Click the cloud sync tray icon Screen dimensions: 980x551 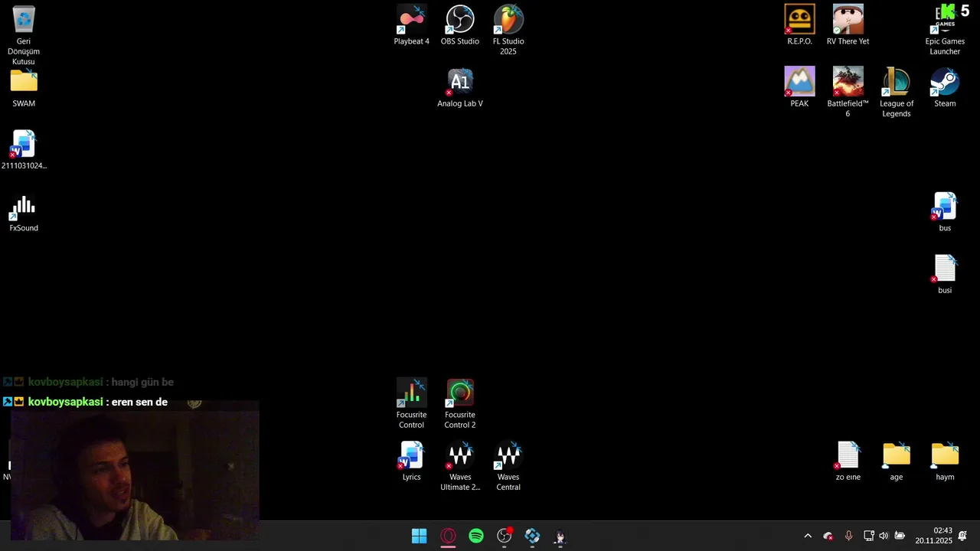[828, 536]
